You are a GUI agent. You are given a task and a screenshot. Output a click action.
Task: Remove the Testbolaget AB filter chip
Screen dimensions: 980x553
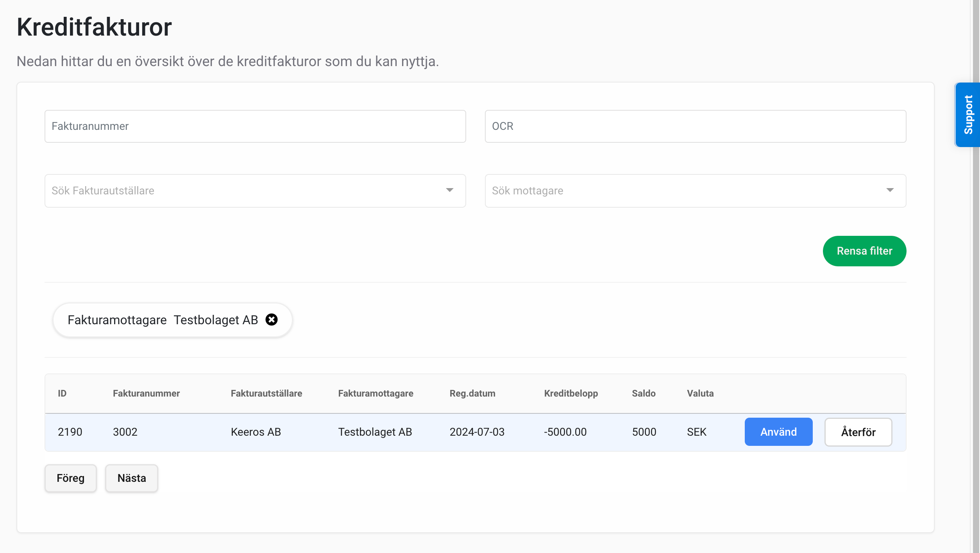tap(272, 320)
